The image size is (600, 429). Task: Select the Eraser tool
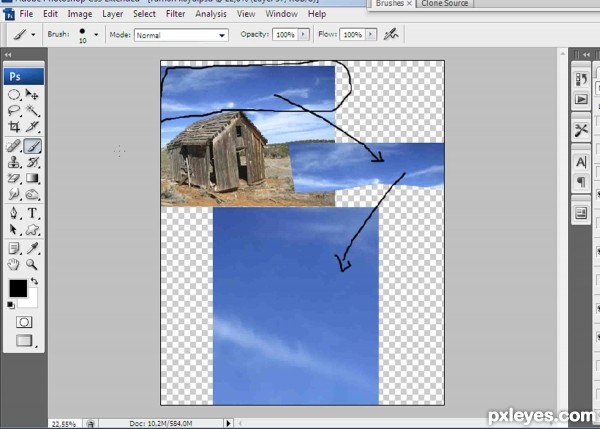[14, 178]
